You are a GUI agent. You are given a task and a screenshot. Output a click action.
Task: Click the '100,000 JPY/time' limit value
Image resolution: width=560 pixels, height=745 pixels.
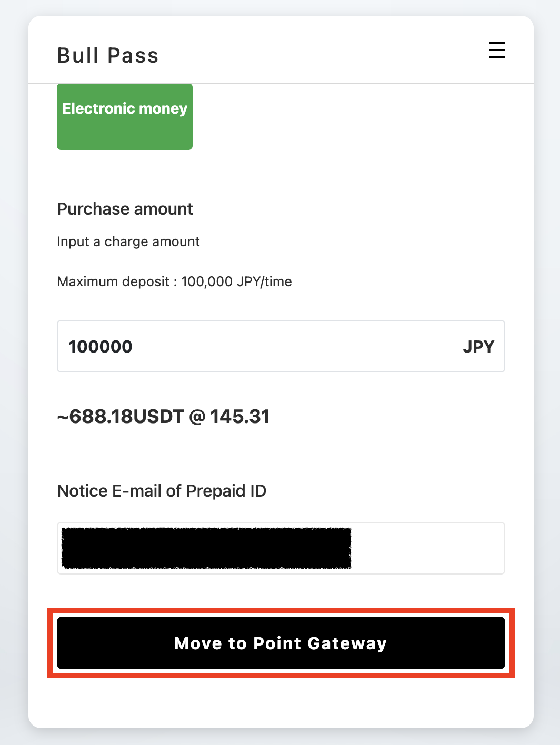tap(236, 281)
